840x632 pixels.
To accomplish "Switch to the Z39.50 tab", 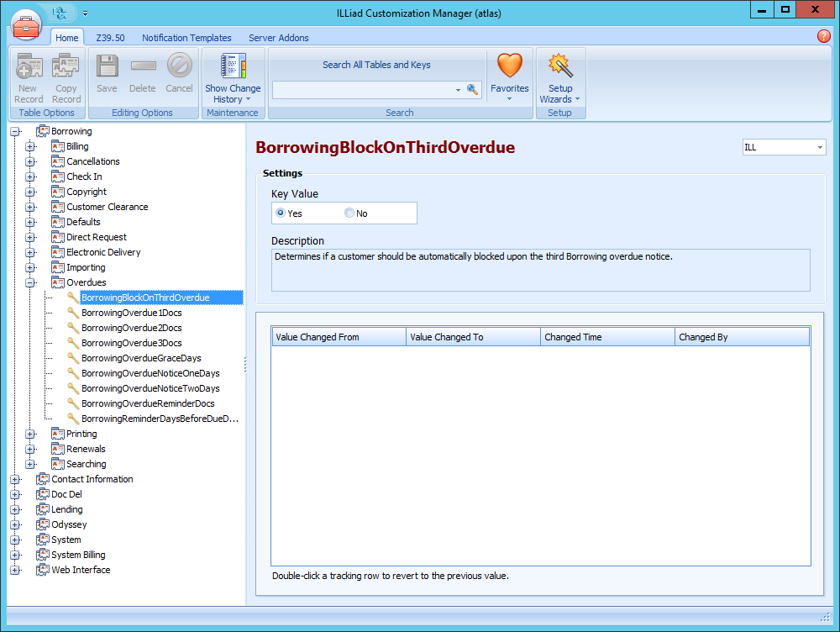I will click(x=110, y=38).
